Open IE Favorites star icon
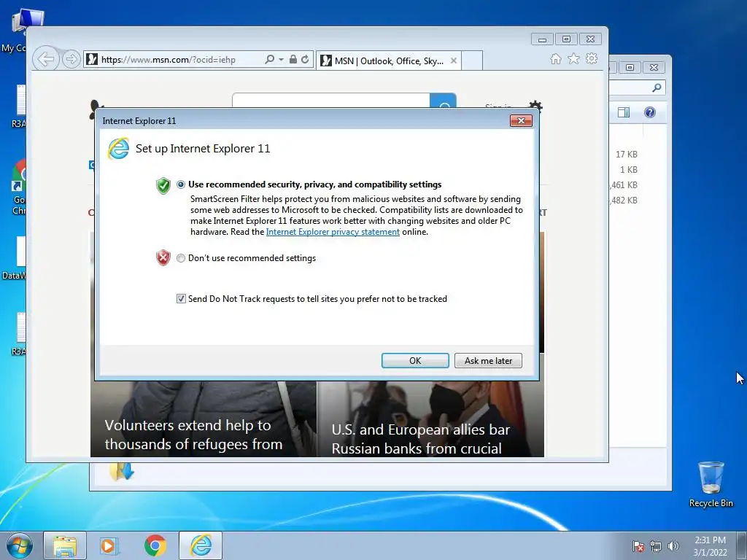747x560 pixels. [x=573, y=58]
